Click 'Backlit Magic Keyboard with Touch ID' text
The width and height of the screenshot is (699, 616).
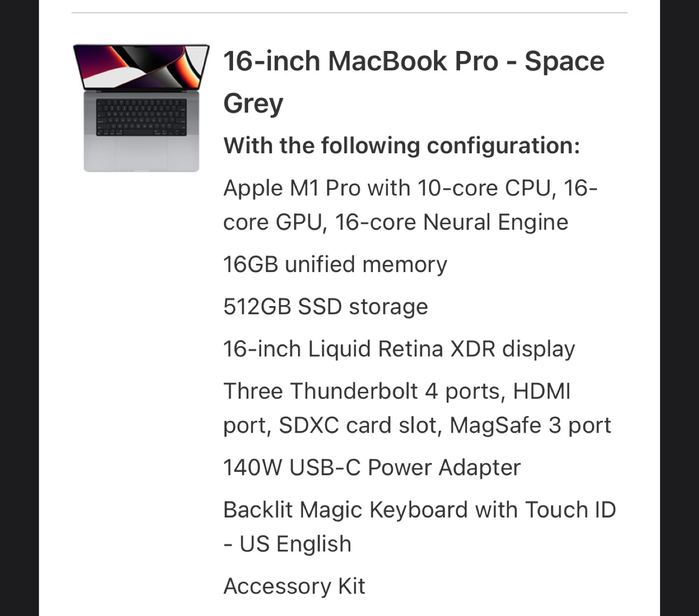419,510
